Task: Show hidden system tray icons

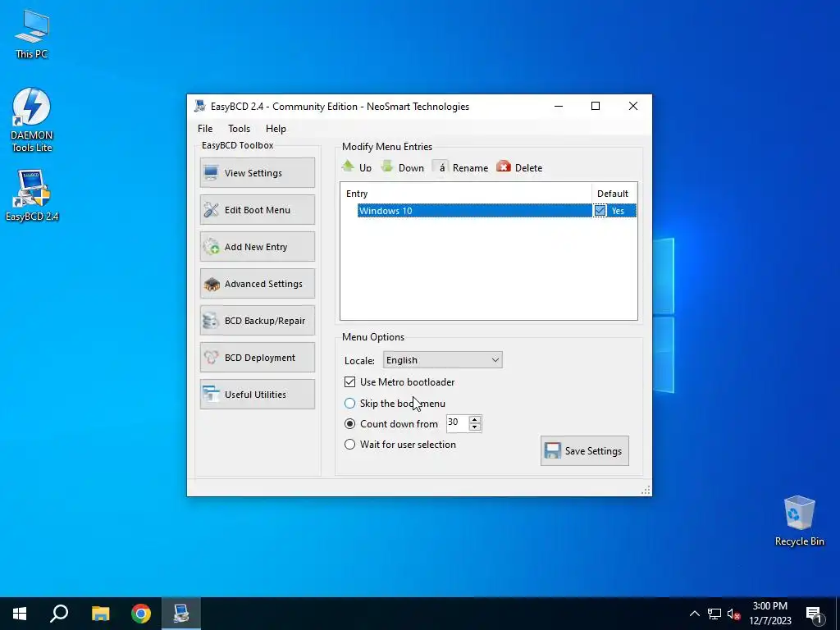Action: pos(694,614)
